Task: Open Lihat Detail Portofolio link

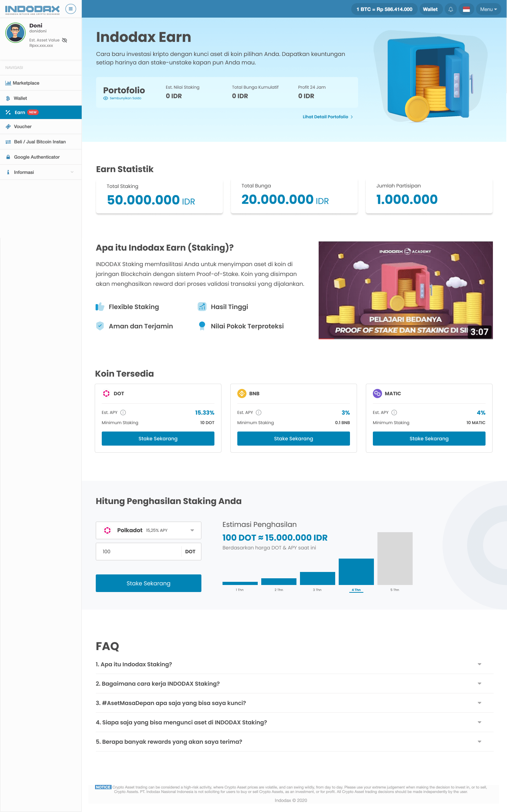Action: (x=328, y=117)
